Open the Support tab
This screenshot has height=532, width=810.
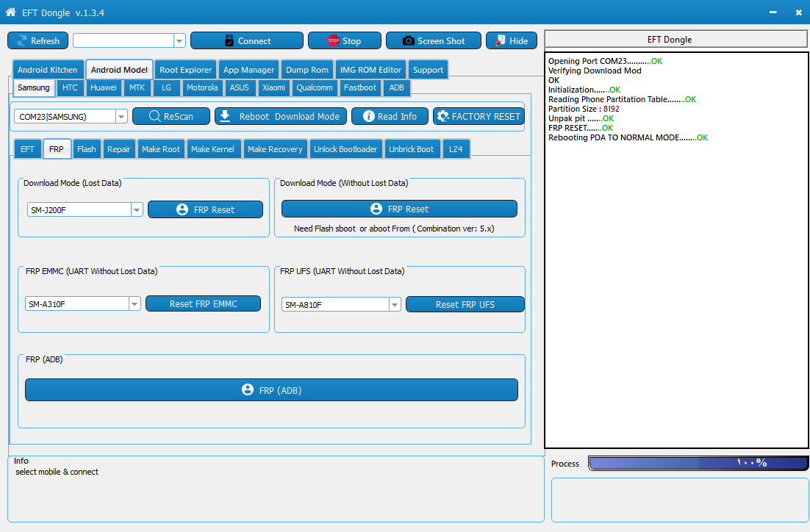[428, 70]
